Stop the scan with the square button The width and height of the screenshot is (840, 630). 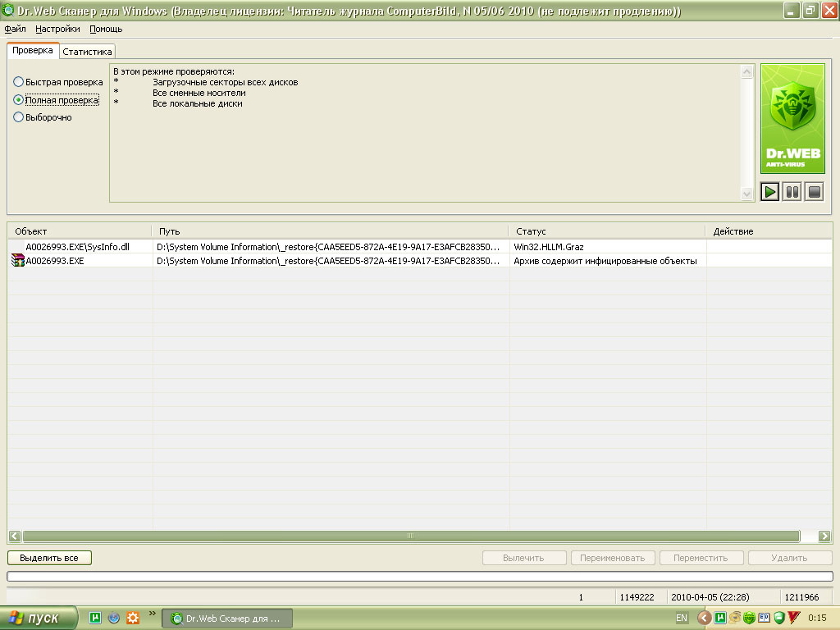pos(815,192)
